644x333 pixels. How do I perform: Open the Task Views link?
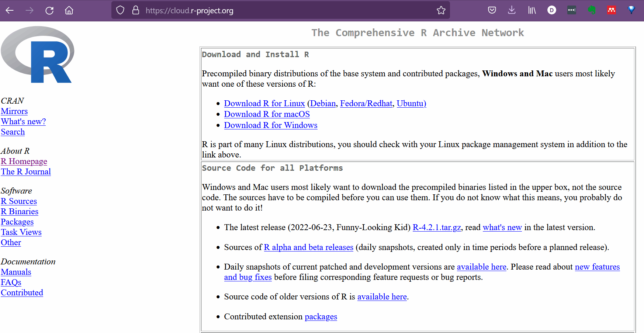click(x=21, y=232)
